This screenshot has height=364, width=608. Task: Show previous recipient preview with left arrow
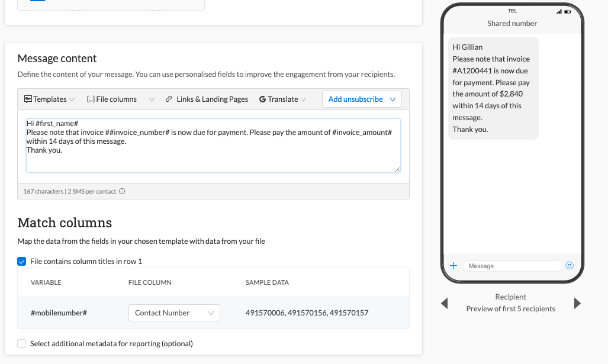click(445, 303)
